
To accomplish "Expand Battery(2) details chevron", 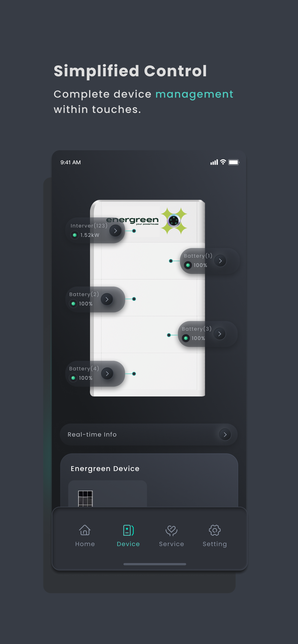I will (x=107, y=299).
